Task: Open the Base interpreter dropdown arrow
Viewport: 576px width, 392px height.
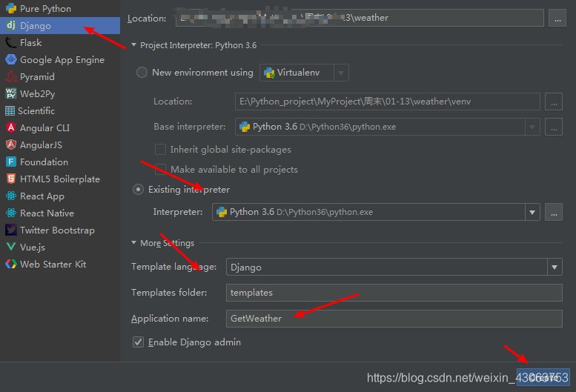Action: [532, 127]
